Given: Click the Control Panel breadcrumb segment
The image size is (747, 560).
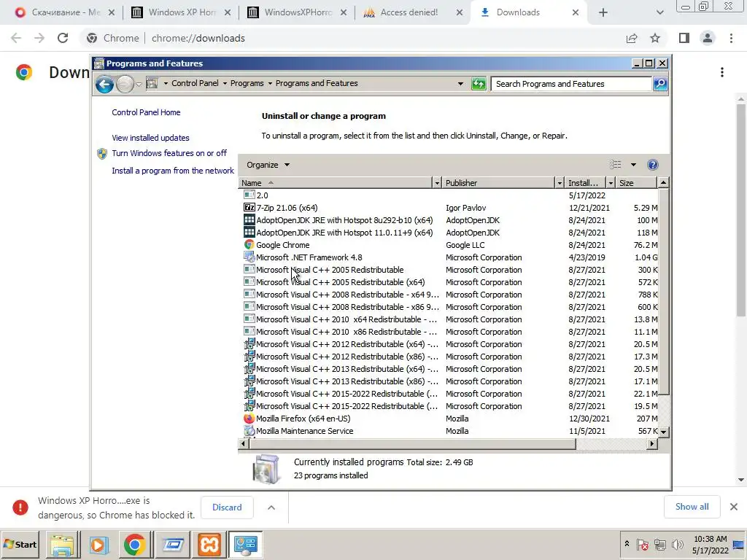Looking at the screenshot, I should 195,83.
